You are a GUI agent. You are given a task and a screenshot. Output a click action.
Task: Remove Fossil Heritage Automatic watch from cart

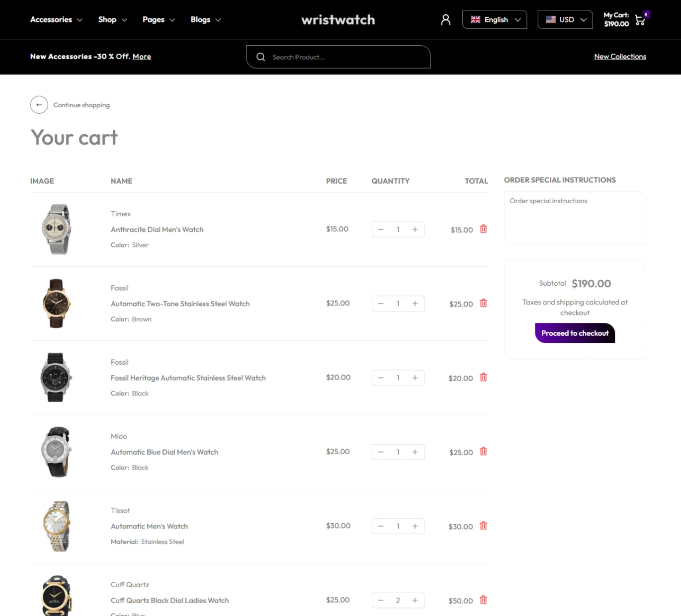[x=483, y=378]
